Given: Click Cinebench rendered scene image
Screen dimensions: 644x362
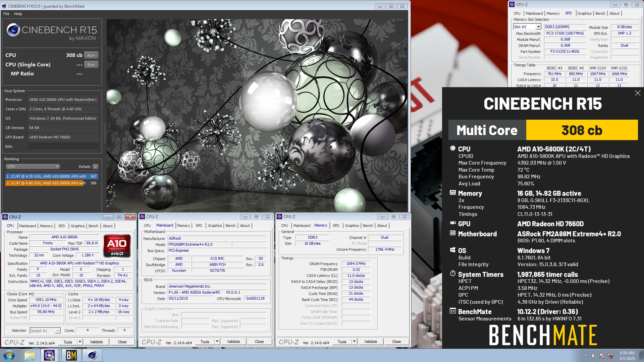Looking at the screenshot, I should [257, 115].
